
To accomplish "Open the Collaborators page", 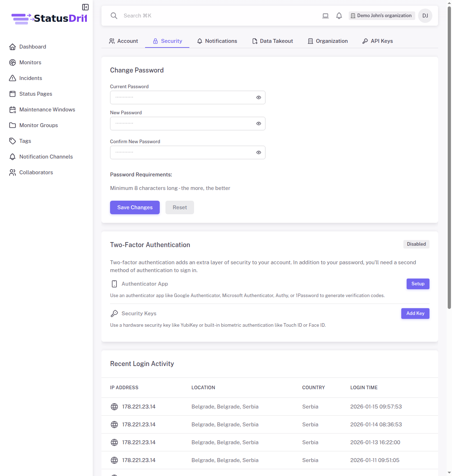I will pyautogui.click(x=36, y=172).
